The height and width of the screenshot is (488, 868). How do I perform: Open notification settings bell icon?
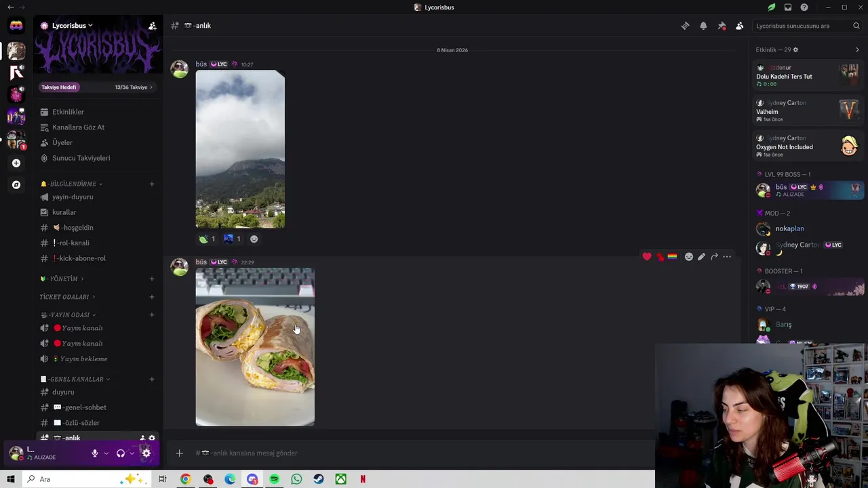[x=703, y=26]
